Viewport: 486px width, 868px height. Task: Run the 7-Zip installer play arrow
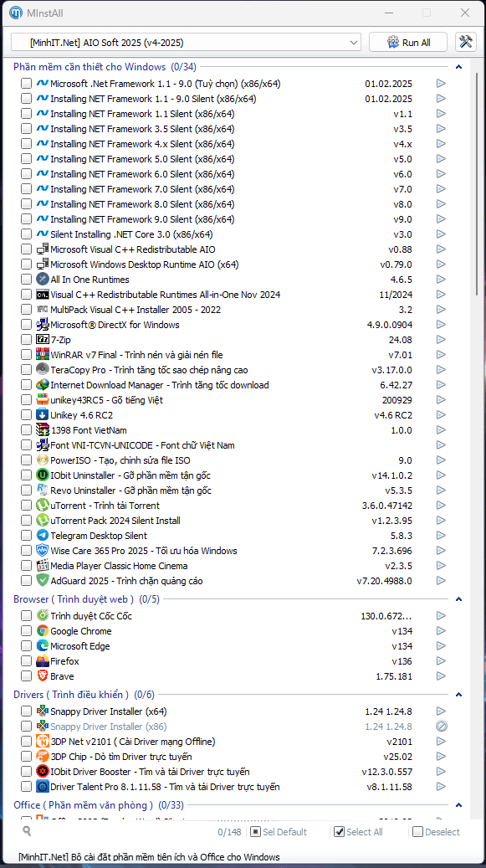click(x=441, y=339)
